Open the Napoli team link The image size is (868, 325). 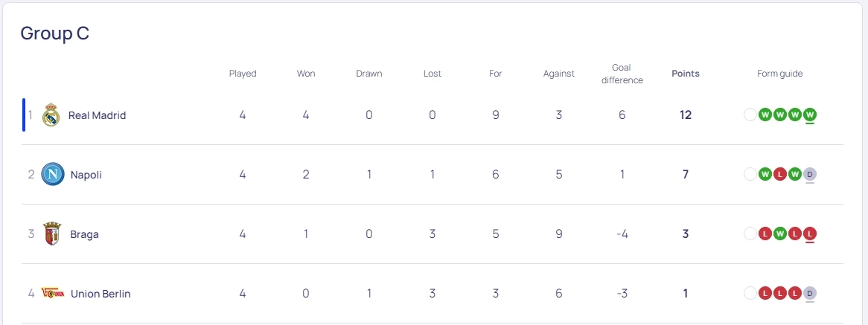[86, 175]
